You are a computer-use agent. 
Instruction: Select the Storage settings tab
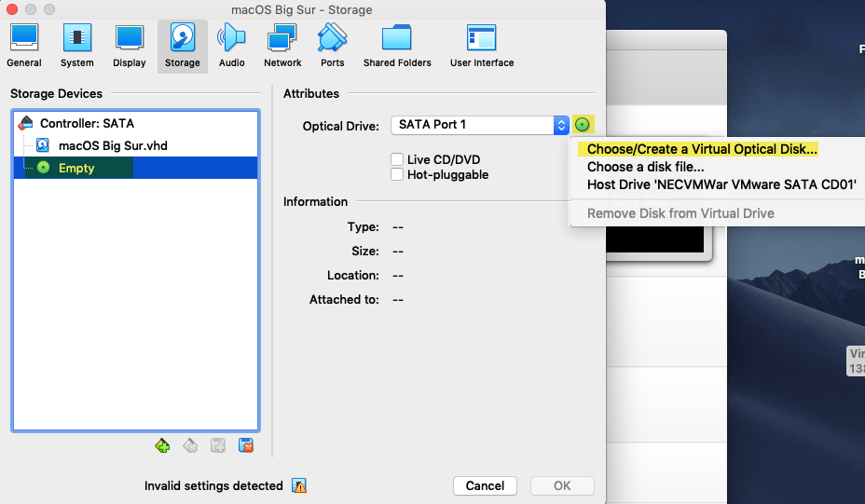click(x=182, y=47)
